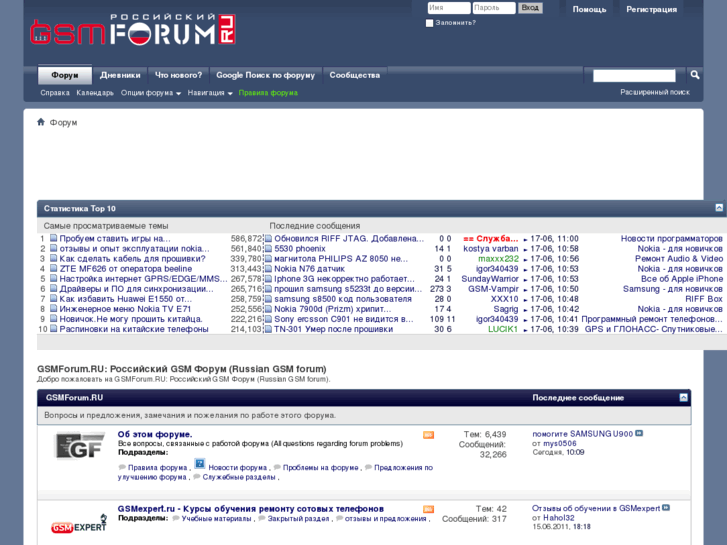
Task: Open GSMexpert.ru Курсы обучения section
Action: pyautogui.click(x=250, y=509)
